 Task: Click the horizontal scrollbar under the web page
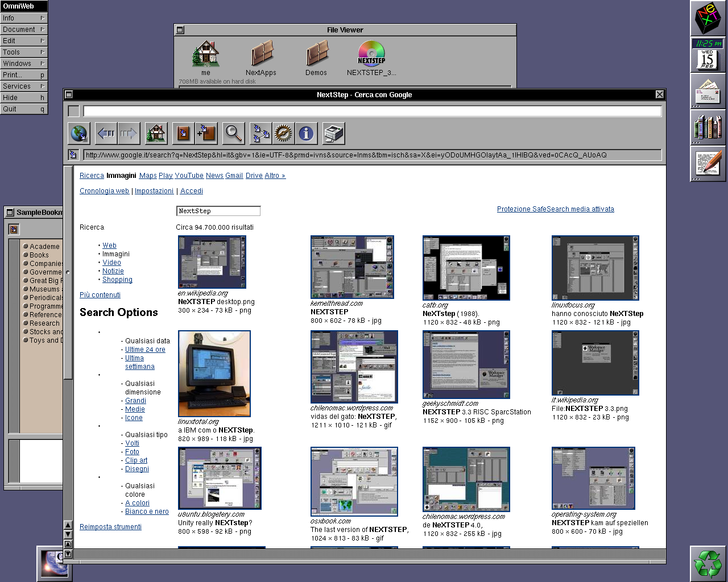(x=370, y=553)
